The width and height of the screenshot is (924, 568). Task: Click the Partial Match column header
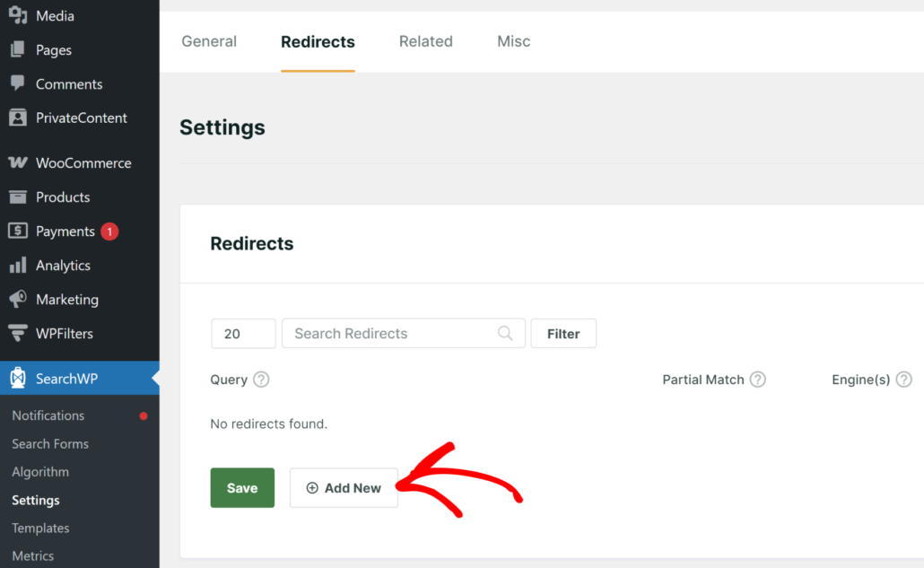click(x=703, y=380)
